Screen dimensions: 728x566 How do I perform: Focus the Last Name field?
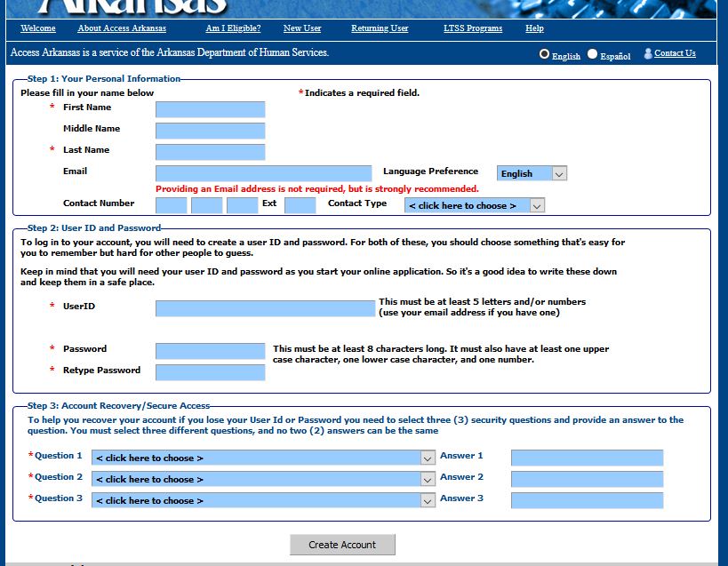coord(211,152)
